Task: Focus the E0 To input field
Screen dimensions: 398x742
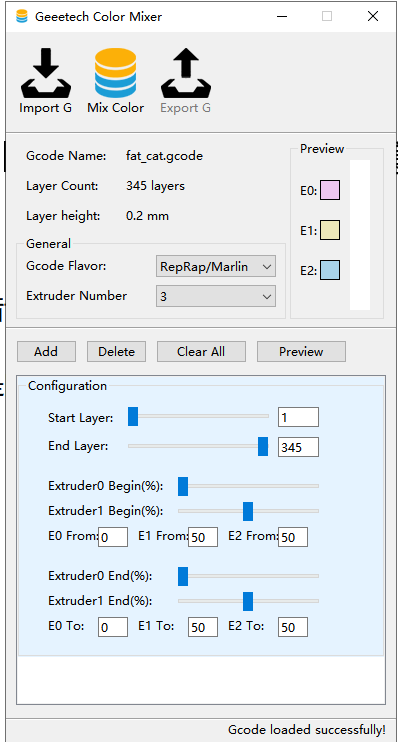Action: pyautogui.click(x=113, y=627)
